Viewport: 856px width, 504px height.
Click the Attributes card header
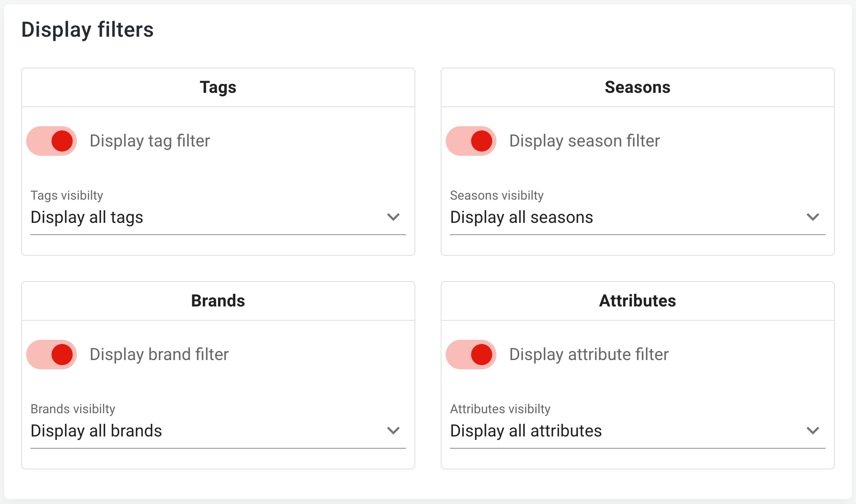[x=638, y=301]
